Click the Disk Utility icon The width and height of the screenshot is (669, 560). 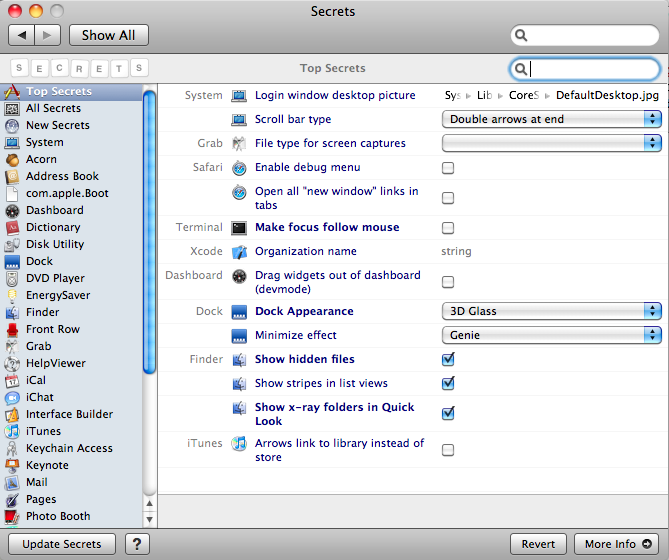coord(12,245)
